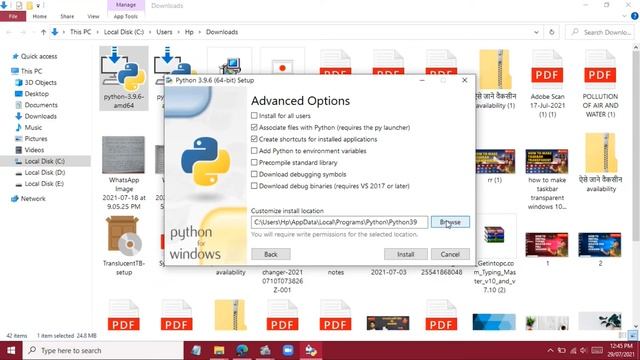The height and width of the screenshot is (360, 640).
Task: Go Back in Python setup
Action: click(x=271, y=254)
